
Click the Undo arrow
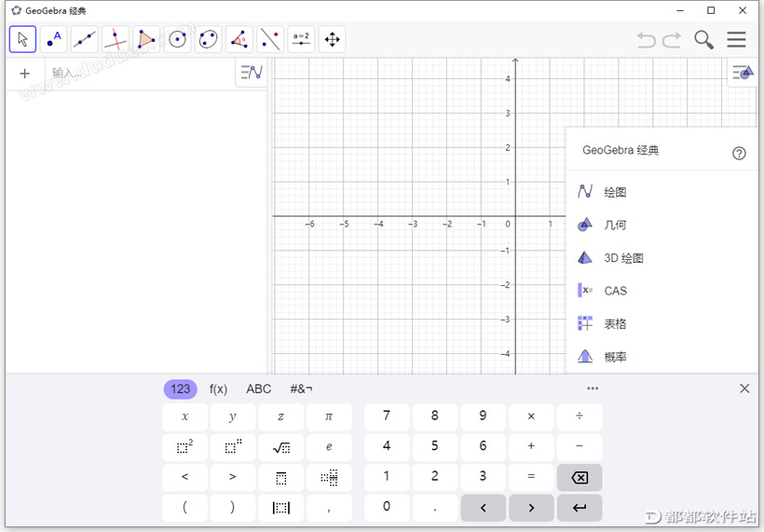click(646, 40)
